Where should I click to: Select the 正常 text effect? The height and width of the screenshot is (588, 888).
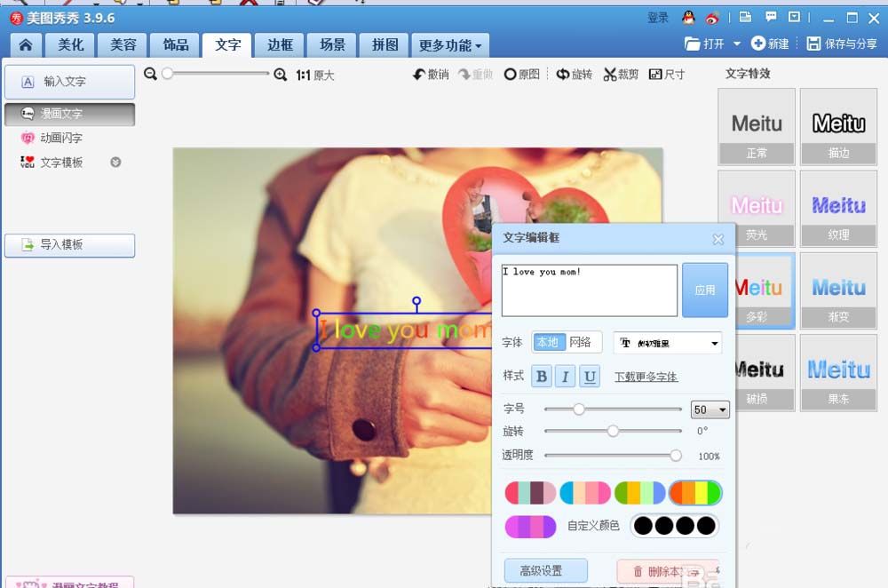[757, 127]
